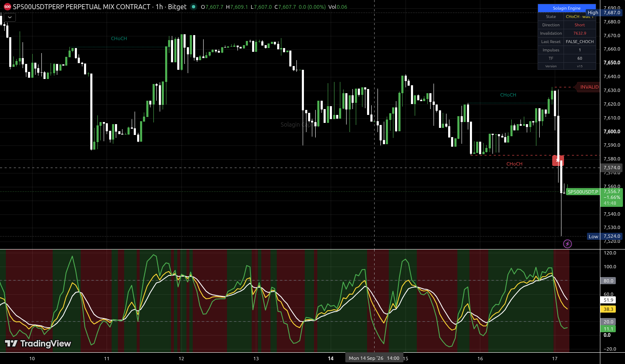Click the Version row label

(551, 66)
